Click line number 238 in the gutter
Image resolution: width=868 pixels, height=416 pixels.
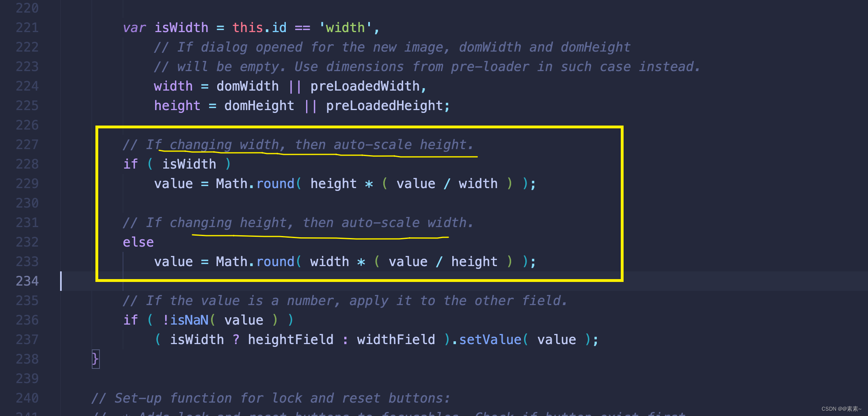tap(27, 359)
